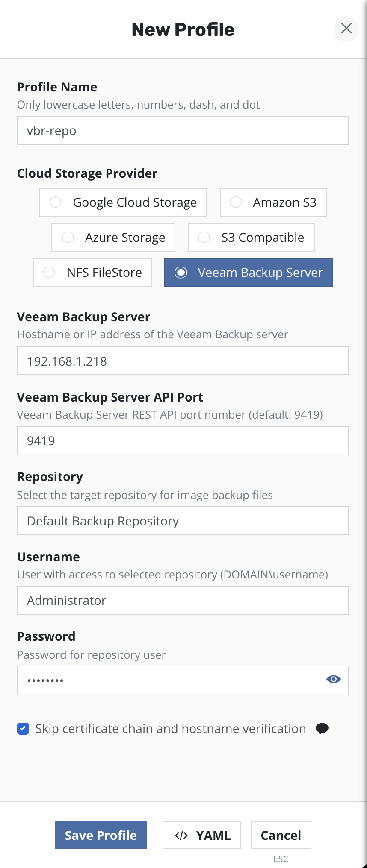Open the Repository selection dropdown
The width and height of the screenshot is (367, 868).
pos(183,521)
